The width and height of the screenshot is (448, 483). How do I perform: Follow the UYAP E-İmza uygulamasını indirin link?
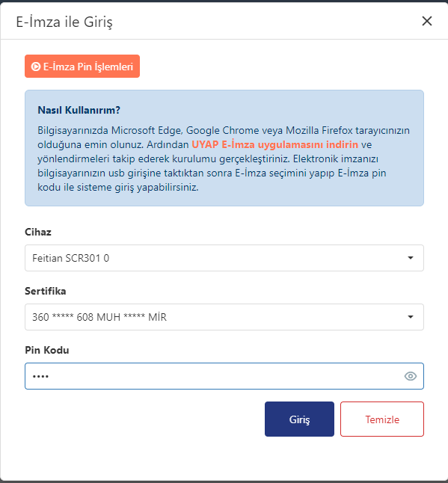point(274,144)
